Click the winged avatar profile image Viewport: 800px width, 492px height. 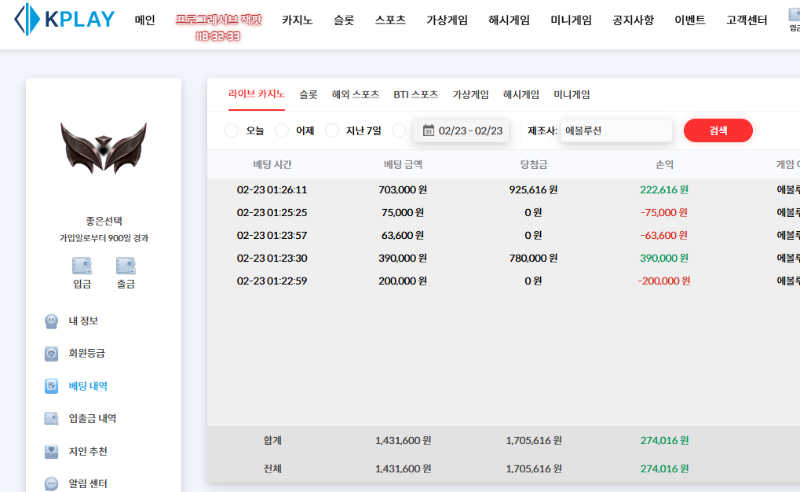104,148
